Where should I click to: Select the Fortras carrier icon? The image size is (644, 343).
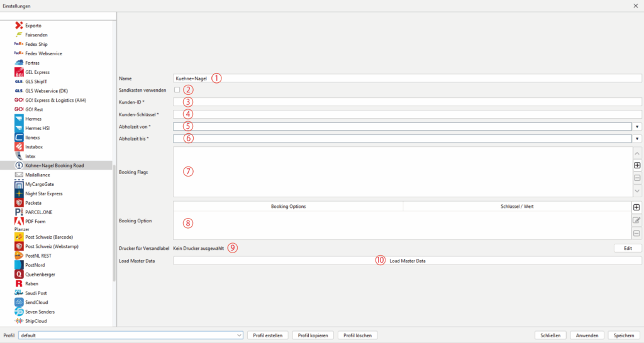tap(19, 63)
